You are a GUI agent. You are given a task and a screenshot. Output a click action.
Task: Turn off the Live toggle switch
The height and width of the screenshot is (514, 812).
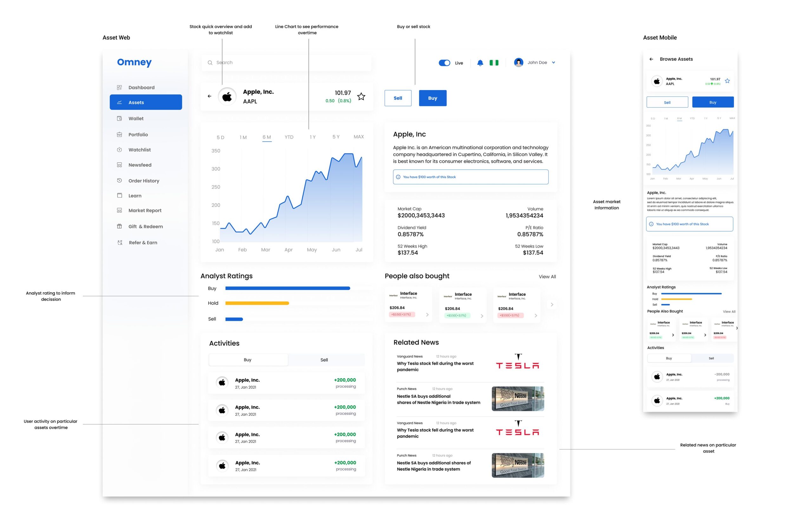[444, 63]
